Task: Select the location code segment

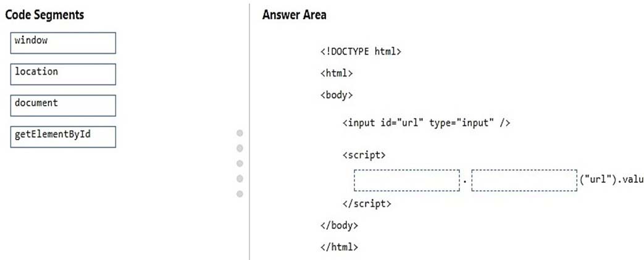Action: pos(63,74)
